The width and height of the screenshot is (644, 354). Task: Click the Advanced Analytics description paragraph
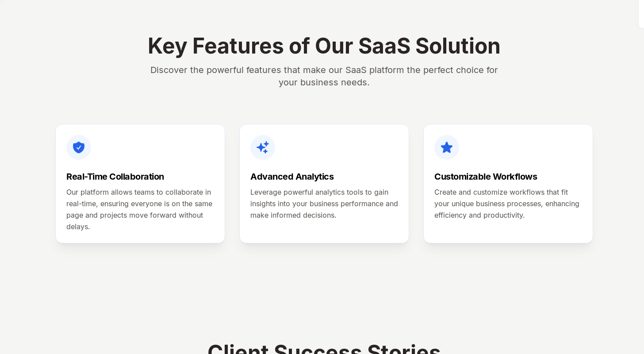pyautogui.click(x=324, y=204)
